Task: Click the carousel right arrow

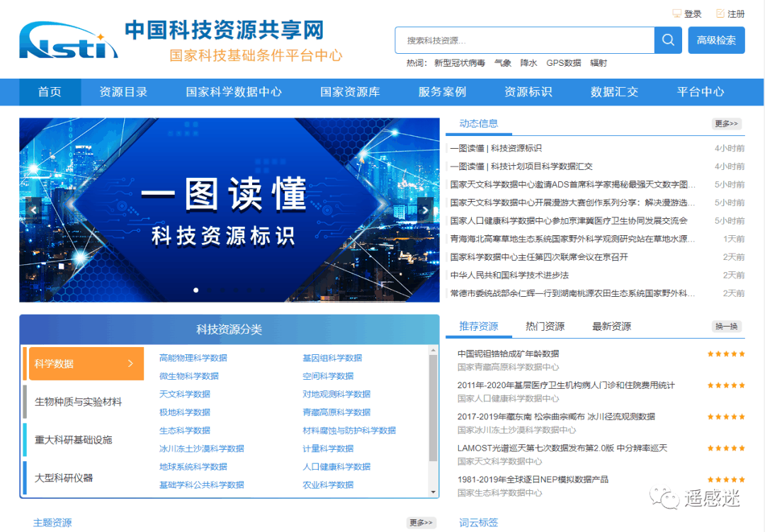Action: 425,210
